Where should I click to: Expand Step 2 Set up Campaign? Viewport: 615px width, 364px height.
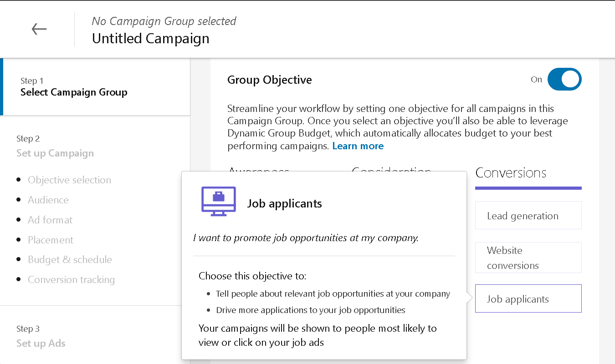[x=55, y=153]
